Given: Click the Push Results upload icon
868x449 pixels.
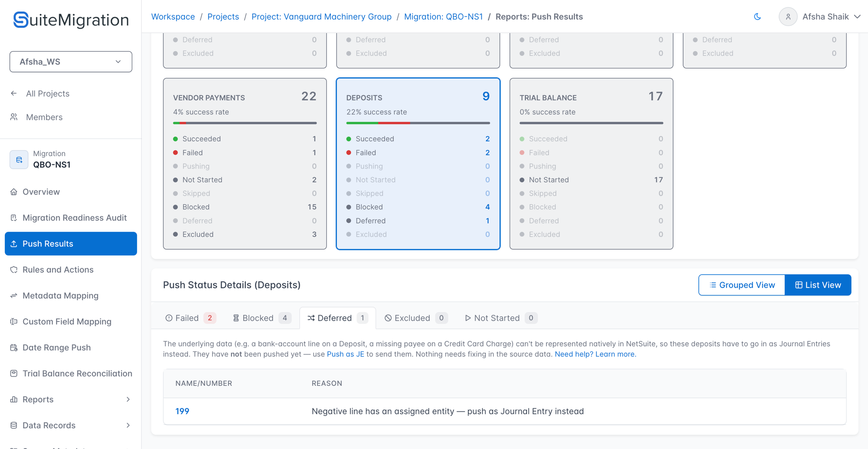Looking at the screenshot, I should point(14,244).
